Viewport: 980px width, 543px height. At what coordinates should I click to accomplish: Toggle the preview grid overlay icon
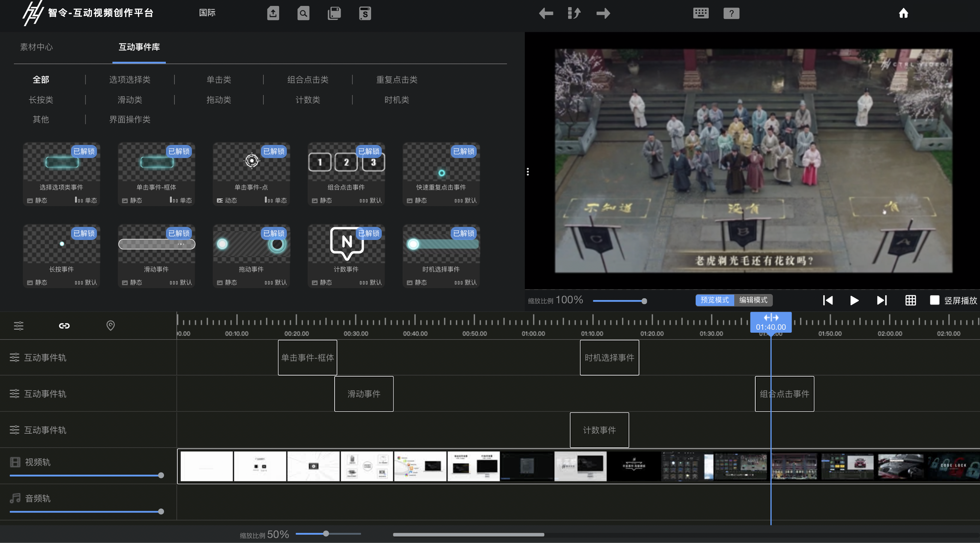(910, 300)
